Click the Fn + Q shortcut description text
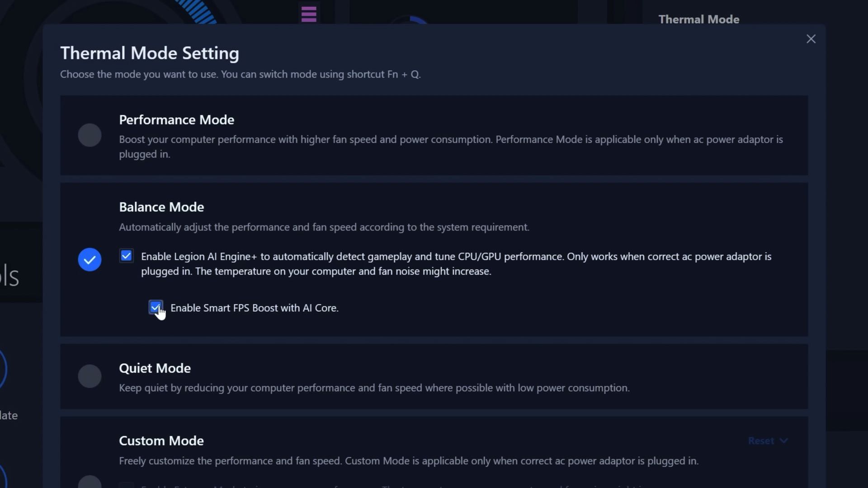This screenshot has width=868, height=488. pos(241,74)
